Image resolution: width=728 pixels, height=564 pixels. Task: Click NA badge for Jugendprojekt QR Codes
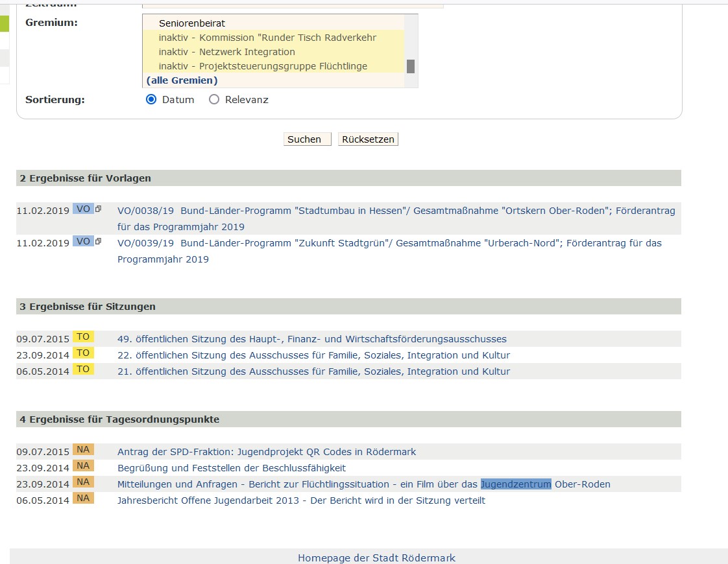[x=83, y=450]
